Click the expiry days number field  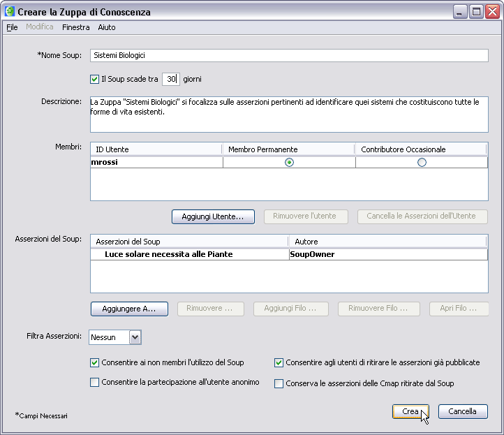point(171,79)
